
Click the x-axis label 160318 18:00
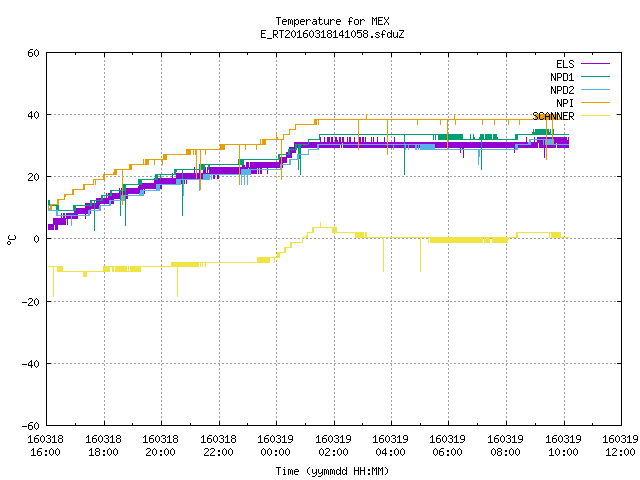pyautogui.click(x=104, y=446)
